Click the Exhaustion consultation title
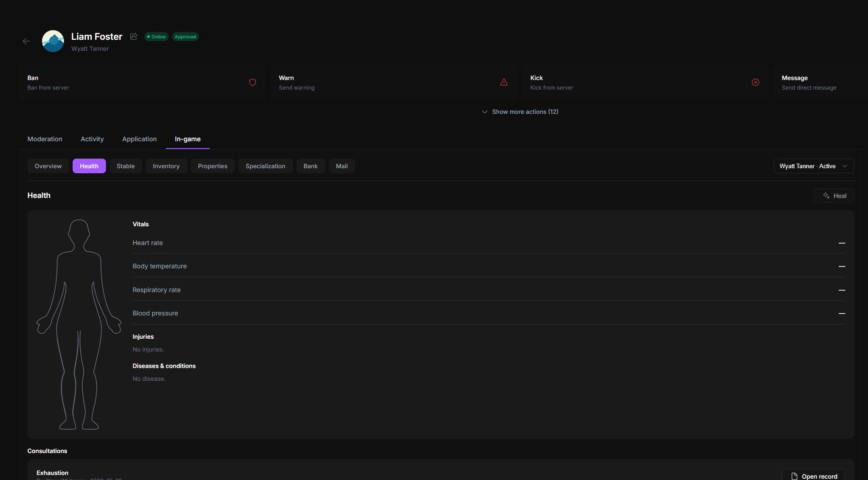 pyautogui.click(x=53, y=473)
